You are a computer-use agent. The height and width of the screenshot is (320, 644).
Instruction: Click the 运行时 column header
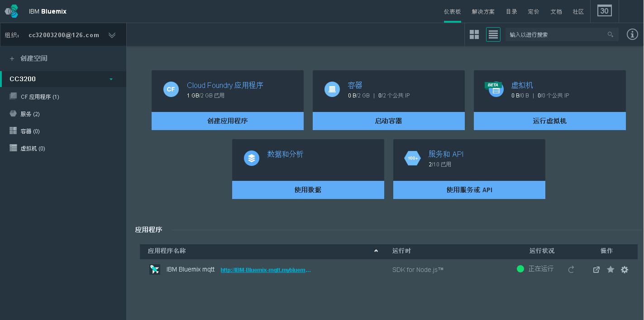point(401,251)
